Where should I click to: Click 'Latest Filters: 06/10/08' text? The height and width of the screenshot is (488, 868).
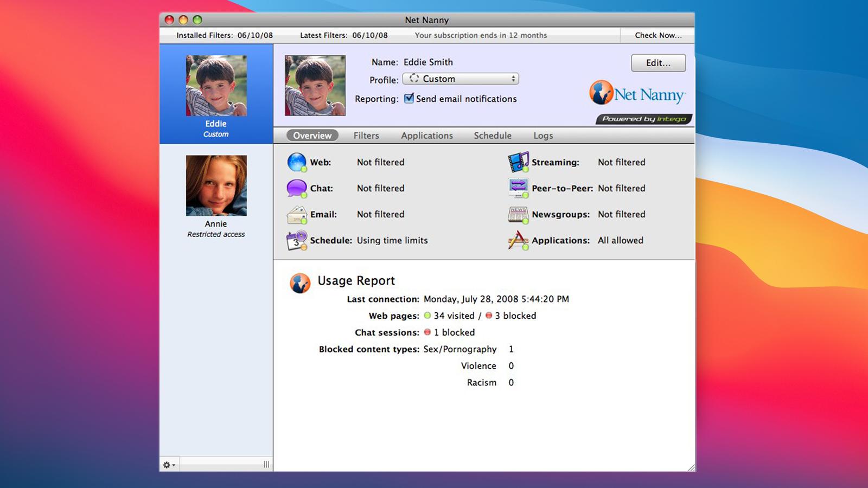click(x=344, y=35)
